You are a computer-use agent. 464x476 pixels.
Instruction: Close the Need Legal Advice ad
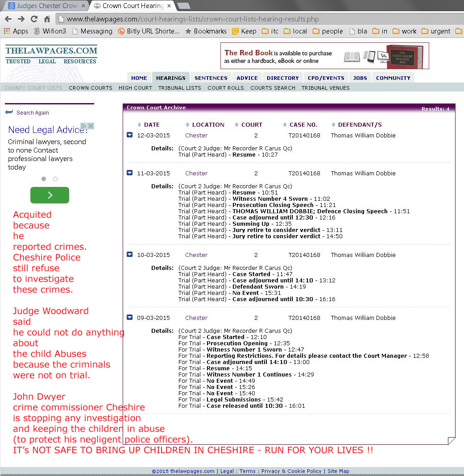point(91,126)
